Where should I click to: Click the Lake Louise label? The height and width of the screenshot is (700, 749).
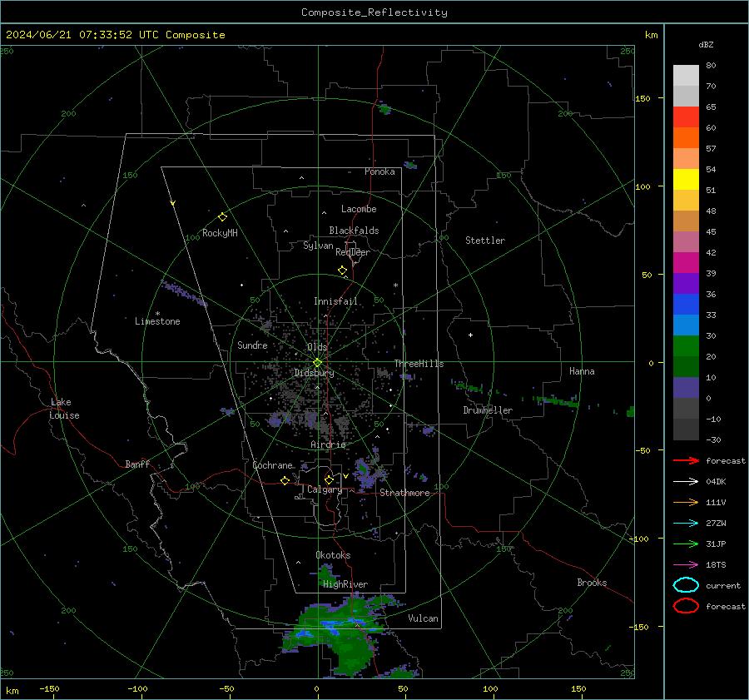[x=64, y=409]
